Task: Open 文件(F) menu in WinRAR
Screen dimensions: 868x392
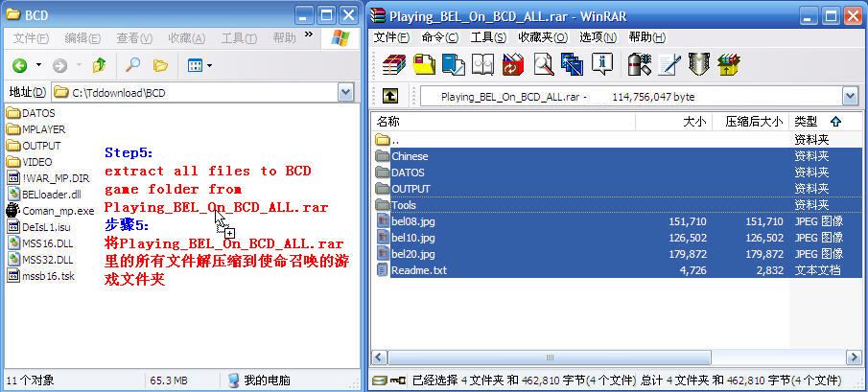Action: pos(391,37)
